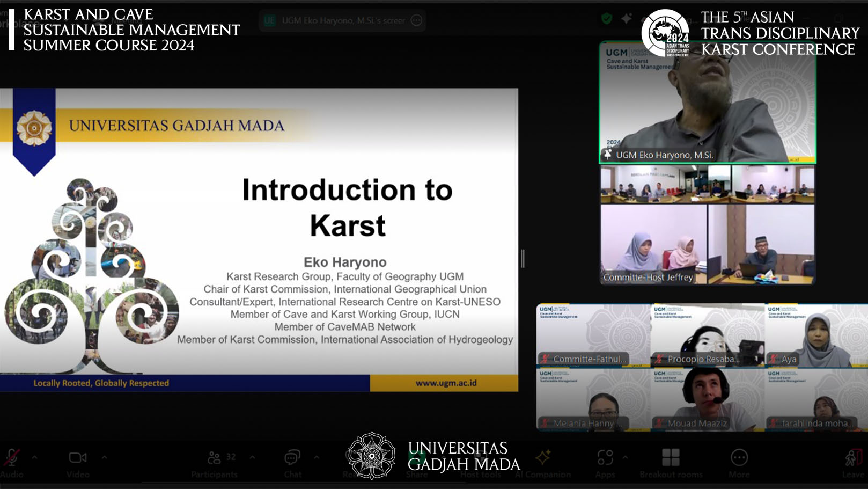
Task: Click the "UGM Eko Haryono, M.Si.'s screen" label
Action: [343, 20]
